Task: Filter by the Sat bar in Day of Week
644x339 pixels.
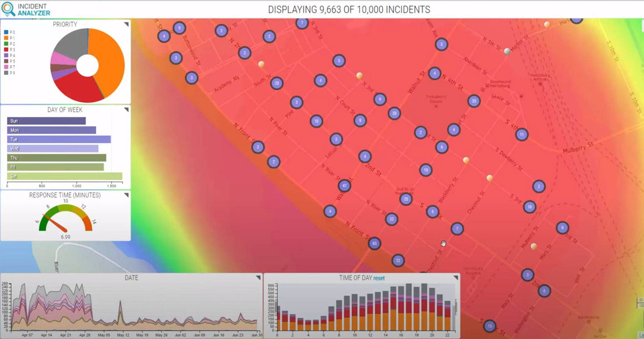Action: point(64,176)
